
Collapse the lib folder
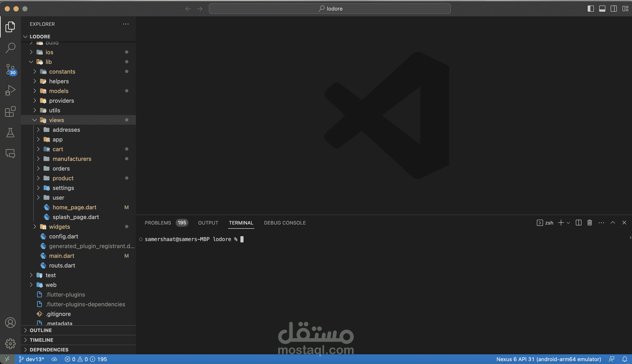pos(79,62)
